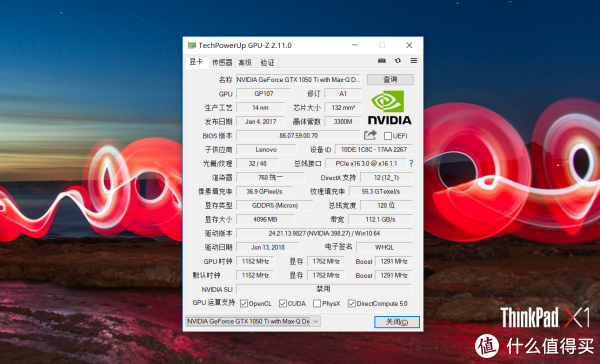The width and height of the screenshot is (600, 364).
Task: Click the BIOS export share icon
Action: pos(370,135)
